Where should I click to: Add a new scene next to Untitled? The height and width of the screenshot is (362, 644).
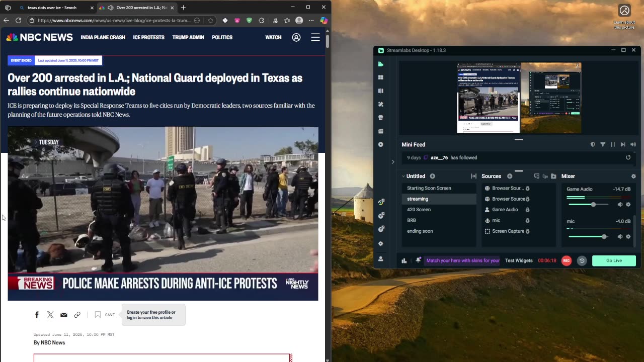(x=432, y=176)
